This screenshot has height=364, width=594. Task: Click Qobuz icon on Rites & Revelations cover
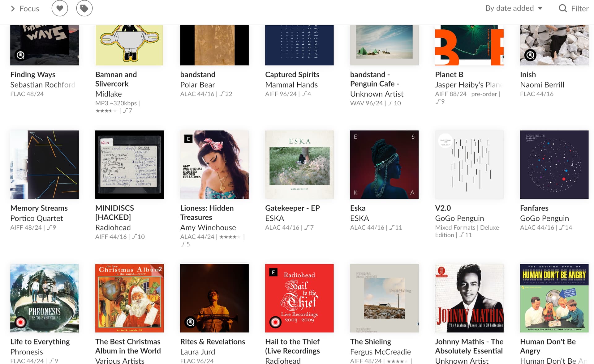click(190, 322)
